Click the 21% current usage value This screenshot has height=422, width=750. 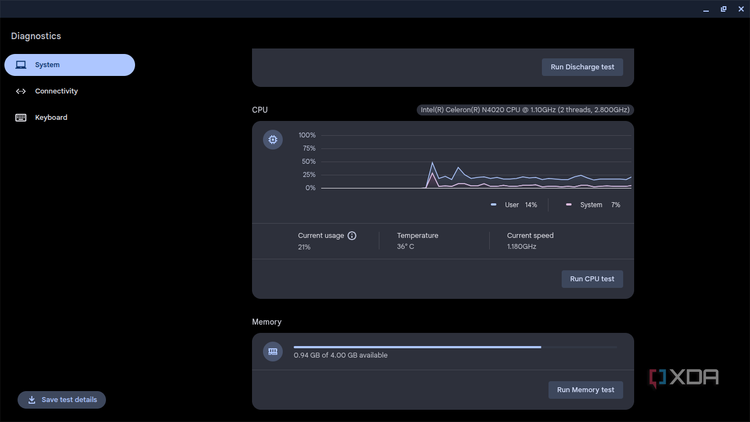pyautogui.click(x=304, y=247)
